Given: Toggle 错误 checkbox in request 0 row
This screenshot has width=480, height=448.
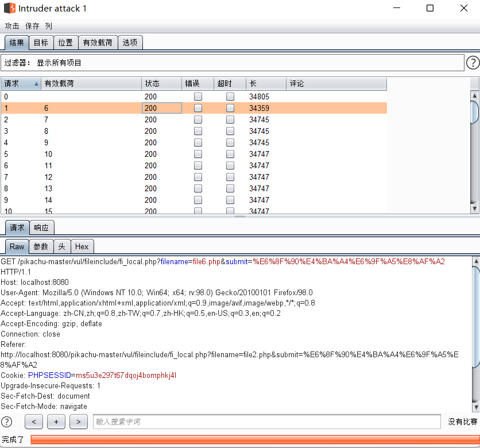Looking at the screenshot, I should 198,96.
